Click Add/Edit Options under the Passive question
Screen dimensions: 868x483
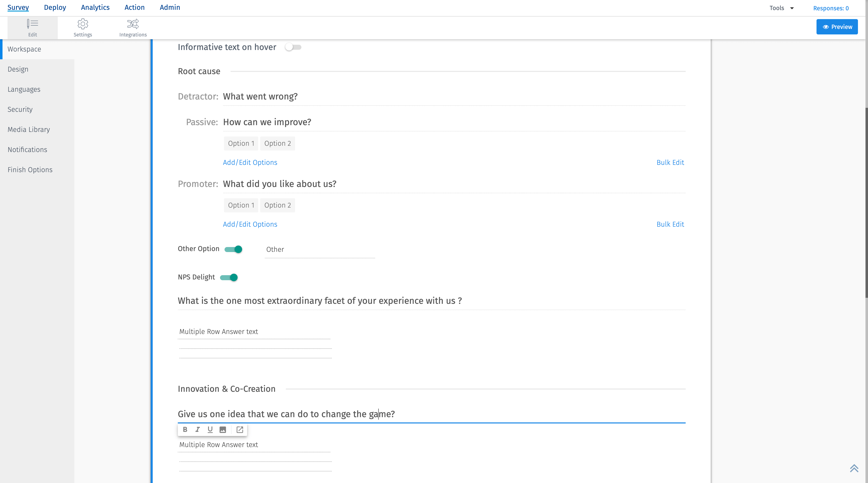click(x=250, y=162)
